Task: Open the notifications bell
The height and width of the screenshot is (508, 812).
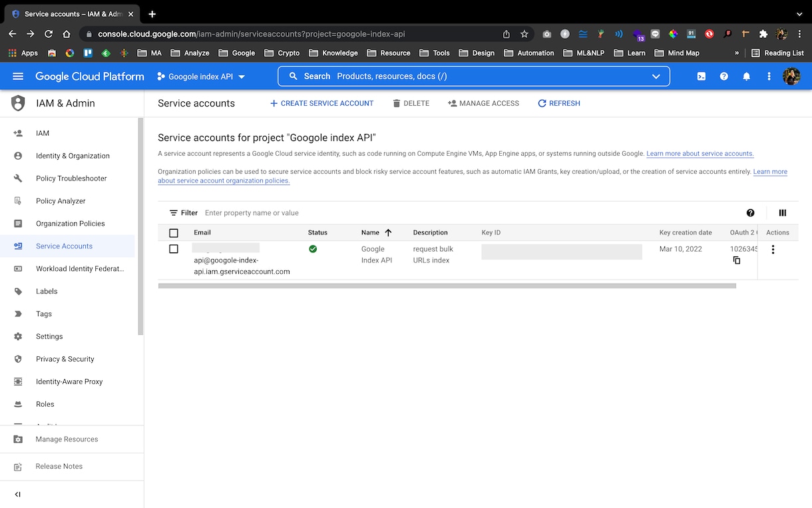Action: point(747,77)
